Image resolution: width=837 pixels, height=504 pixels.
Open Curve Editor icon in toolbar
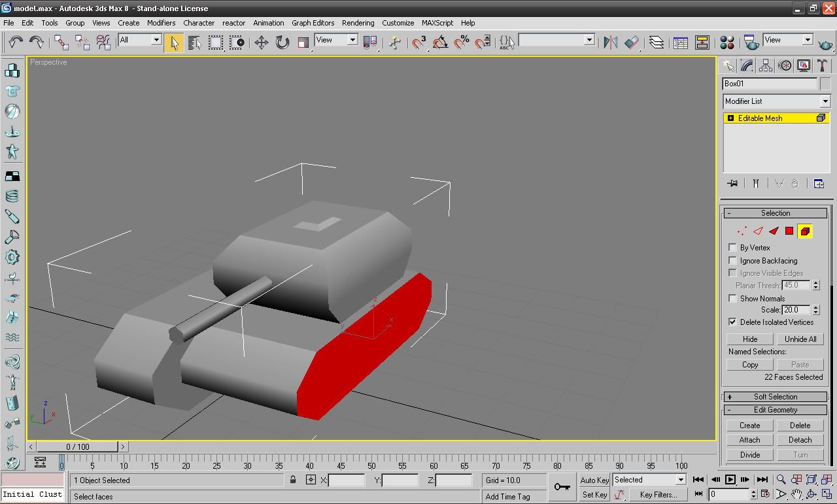[x=681, y=42]
